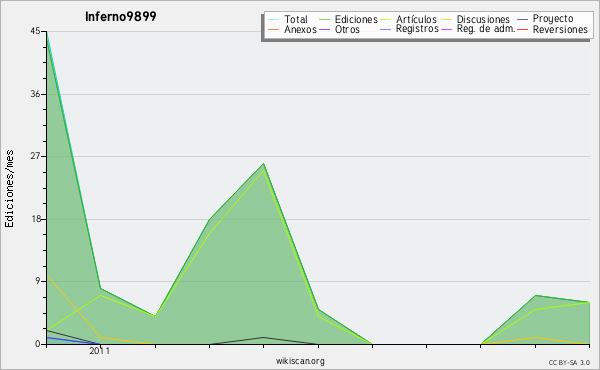This screenshot has width=600, height=370.
Task: Click the purple Otros legend line swatch
Action: (324, 29)
